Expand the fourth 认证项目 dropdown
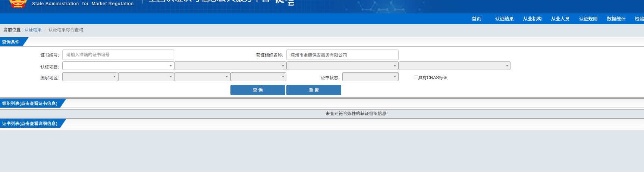Image resolution: width=644 pixels, height=172 pixels. point(455,66)
